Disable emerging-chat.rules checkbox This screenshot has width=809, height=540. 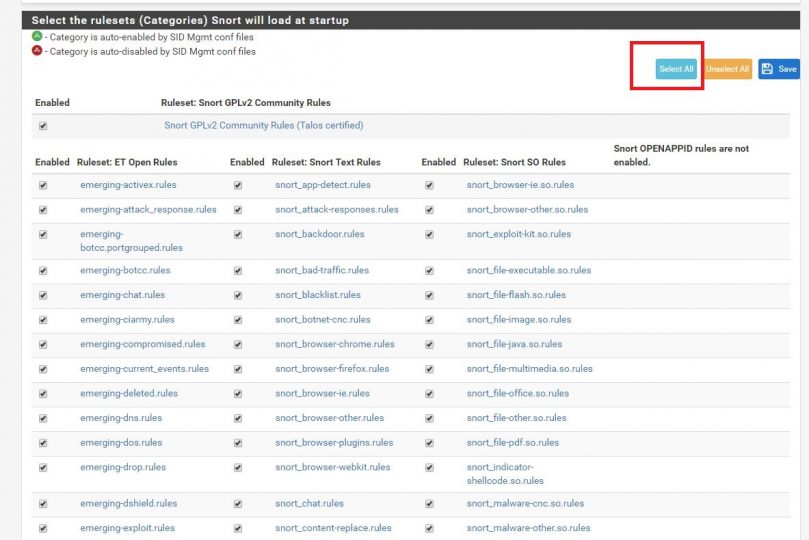click(43, 296)
